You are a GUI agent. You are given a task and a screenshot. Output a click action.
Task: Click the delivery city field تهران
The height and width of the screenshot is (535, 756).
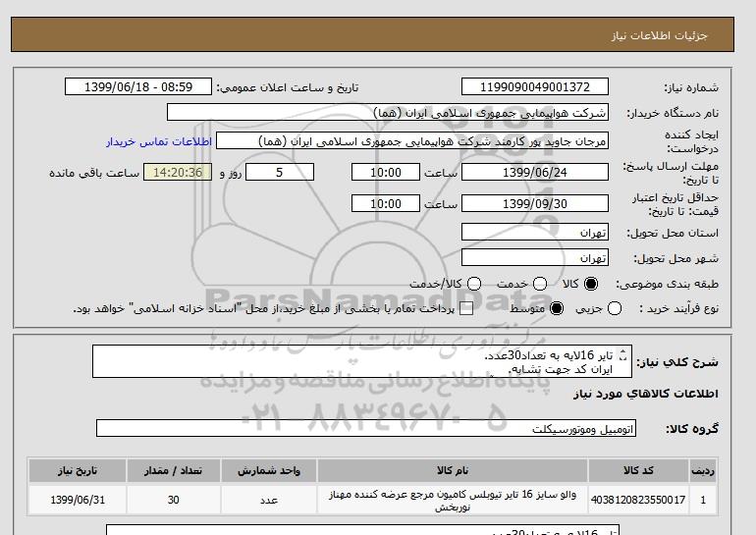535,257
